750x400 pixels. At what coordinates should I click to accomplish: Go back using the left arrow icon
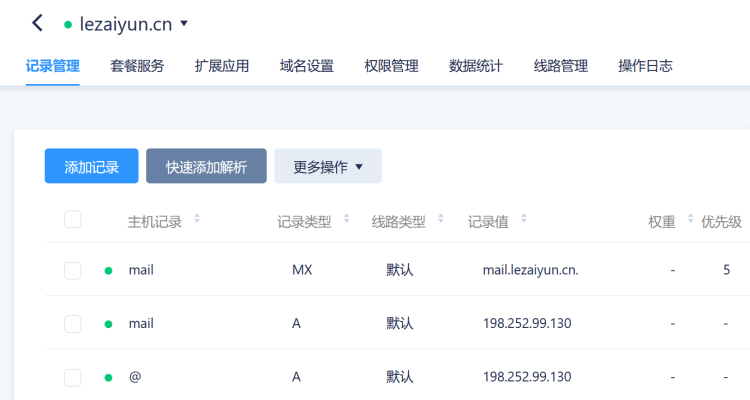(x=37, y=22)
